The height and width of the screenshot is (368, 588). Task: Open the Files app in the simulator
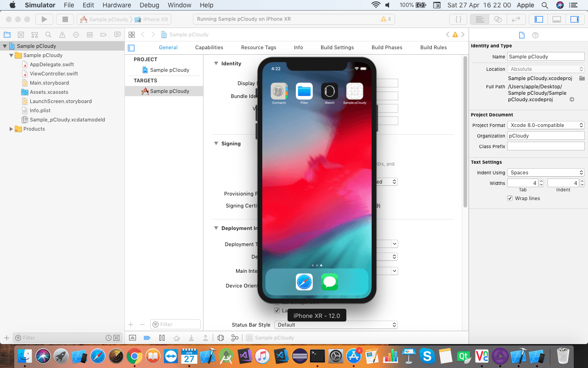[x=304, y=91]
